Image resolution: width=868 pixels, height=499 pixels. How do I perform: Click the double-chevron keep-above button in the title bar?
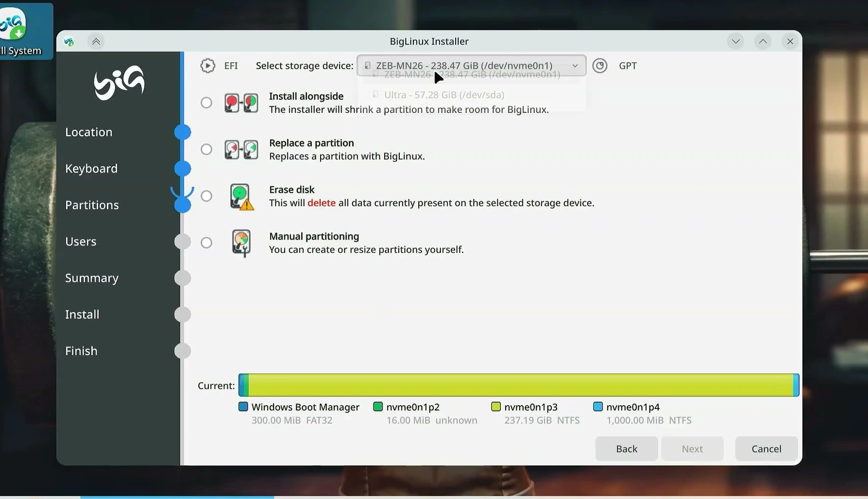point(96,41)
